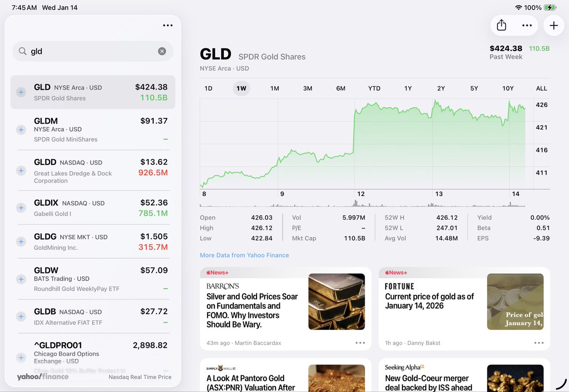Select GLDB IDX Alternative FIAT result

pyautogui.click(x=92, y=316)
